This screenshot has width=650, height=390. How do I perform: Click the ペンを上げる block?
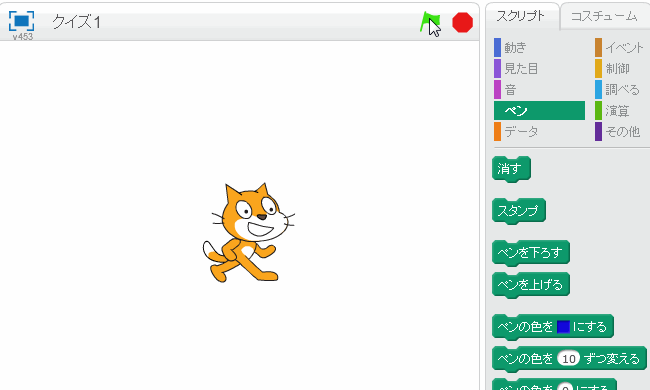tap(531, 284)
